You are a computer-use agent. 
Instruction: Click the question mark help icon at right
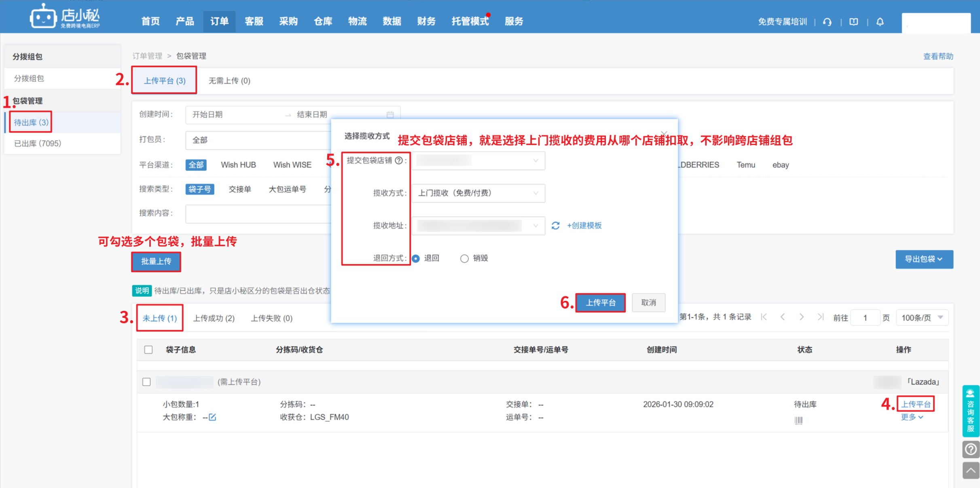pyautogui.click(x=970, y=449)
